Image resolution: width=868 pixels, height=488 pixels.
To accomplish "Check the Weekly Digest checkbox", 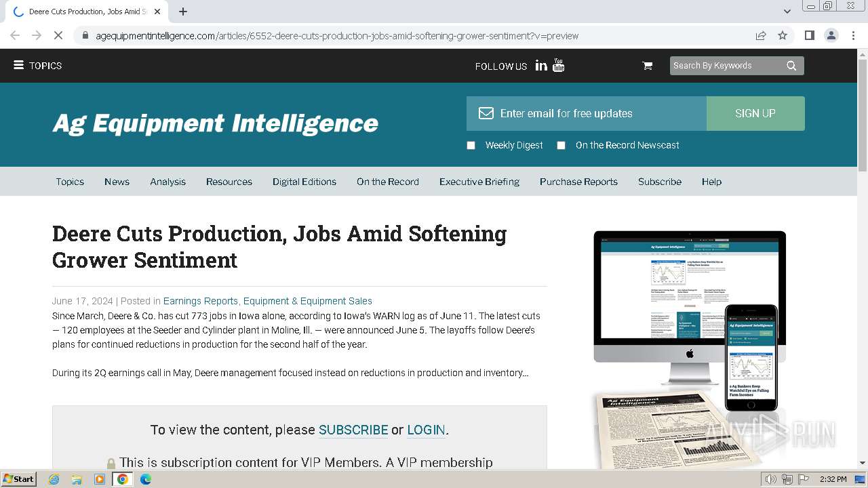I will tap(471, 145).
